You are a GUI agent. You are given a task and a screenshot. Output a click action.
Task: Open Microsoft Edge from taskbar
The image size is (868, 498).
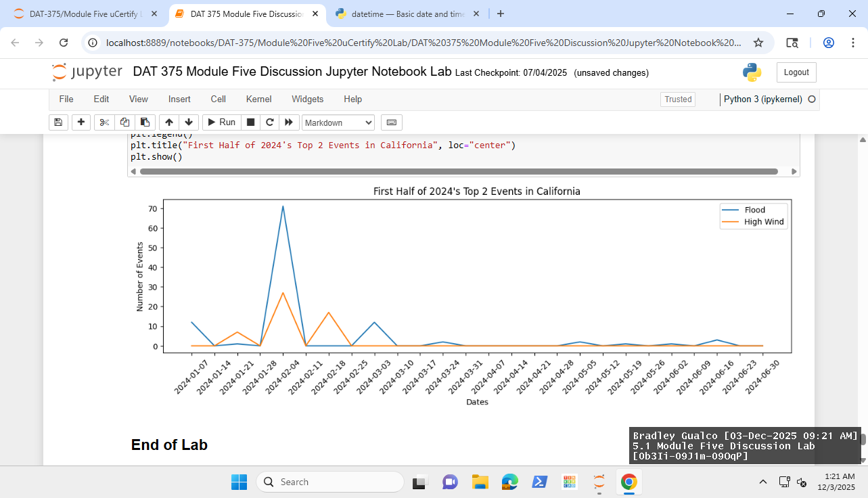(x=509, y=482)
